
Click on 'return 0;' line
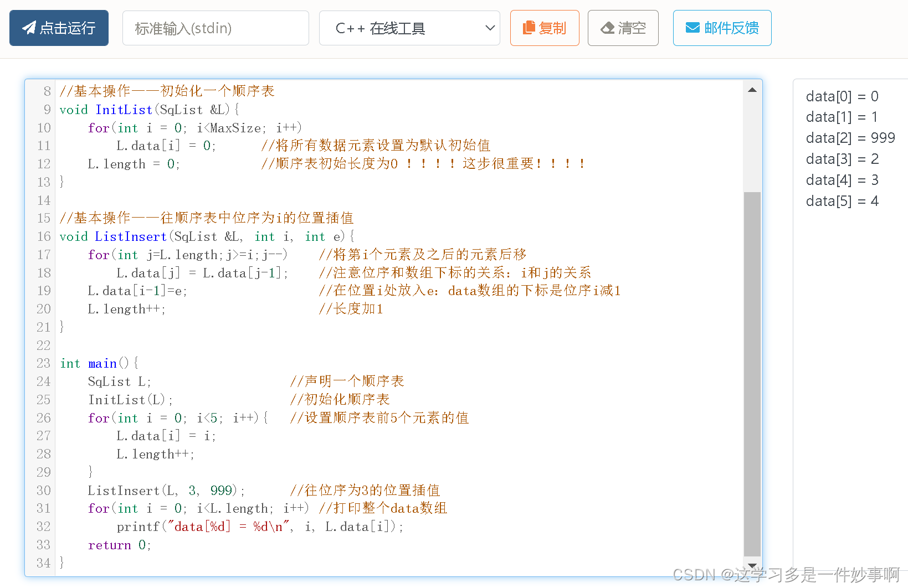point(119,545)
